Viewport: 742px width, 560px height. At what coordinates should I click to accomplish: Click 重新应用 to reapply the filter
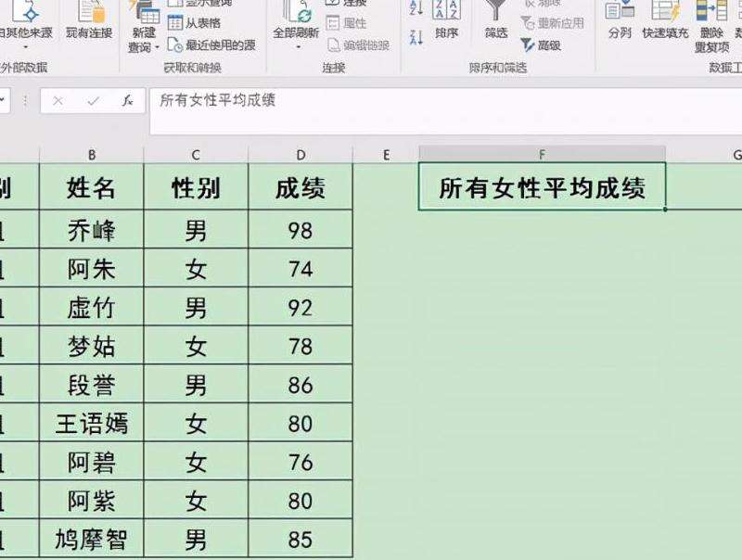coord(552,22)
